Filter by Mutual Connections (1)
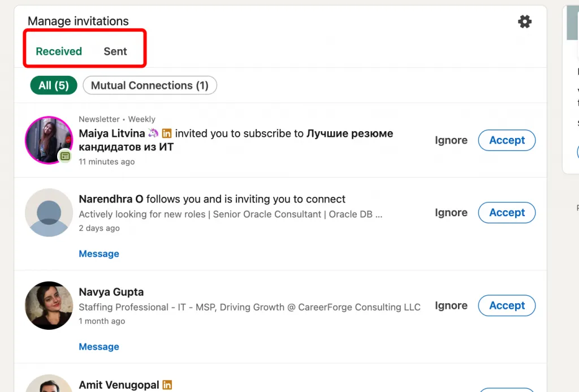Viewport: 579px width, 392px height. coord(149,85)
